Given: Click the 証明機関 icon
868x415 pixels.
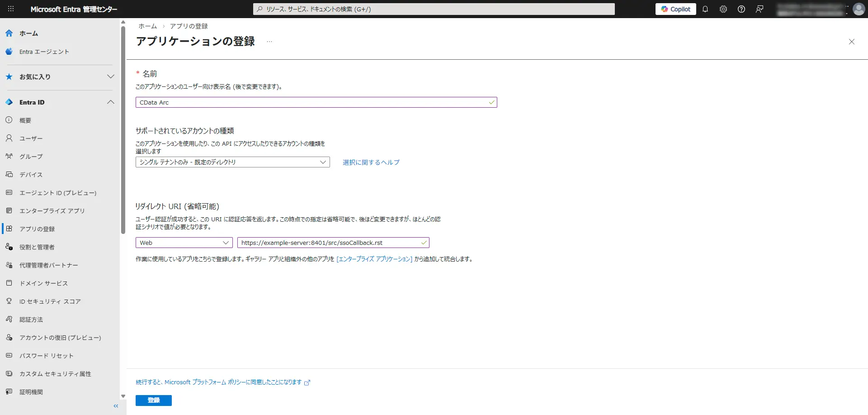Looking at the screenshot, I should point(9,392).
